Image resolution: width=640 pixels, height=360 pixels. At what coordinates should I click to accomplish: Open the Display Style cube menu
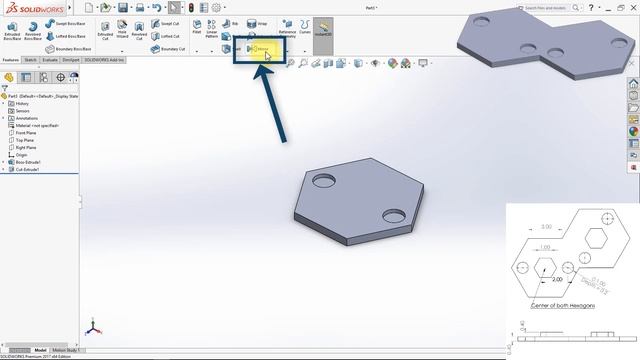tap(358, 63)
